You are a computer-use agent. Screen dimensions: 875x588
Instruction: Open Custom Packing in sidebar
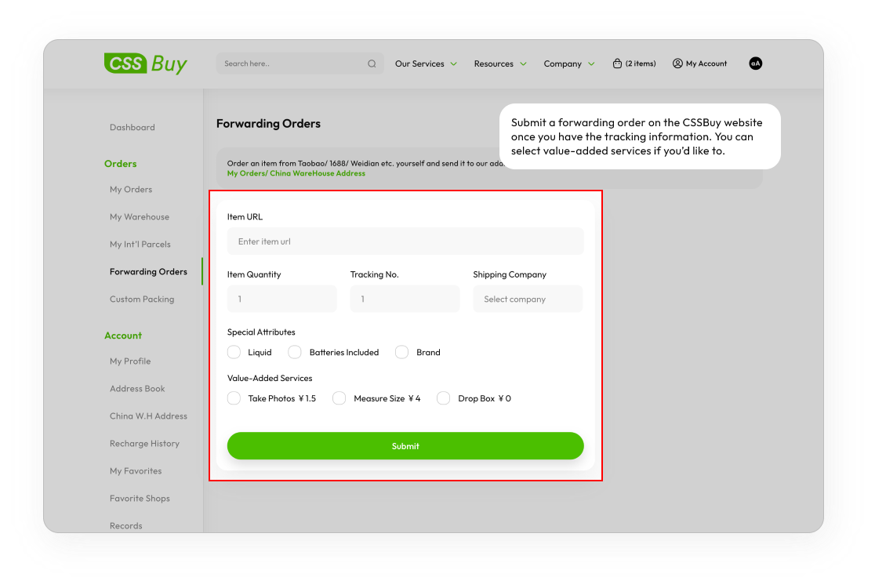142,299
